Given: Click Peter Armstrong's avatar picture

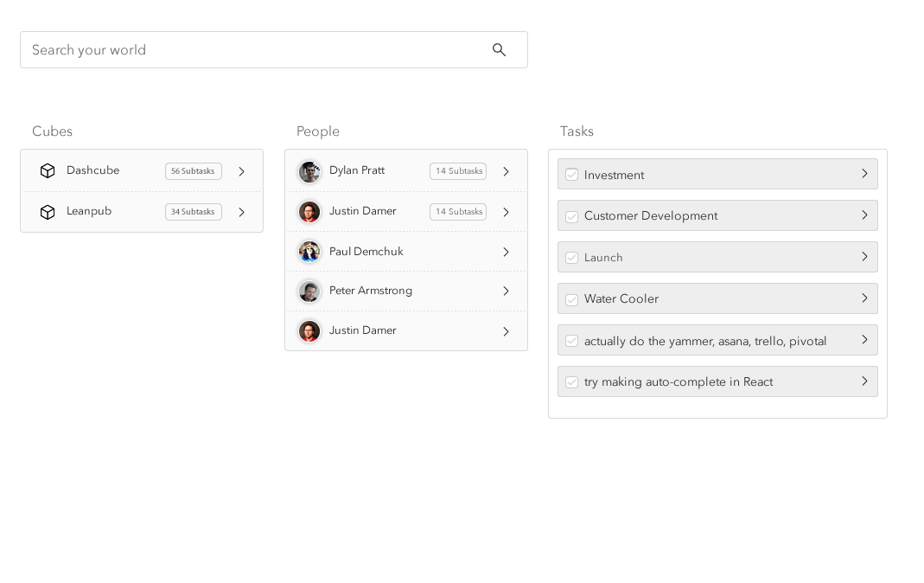Looking at the screenshot, I should (309, 291).
